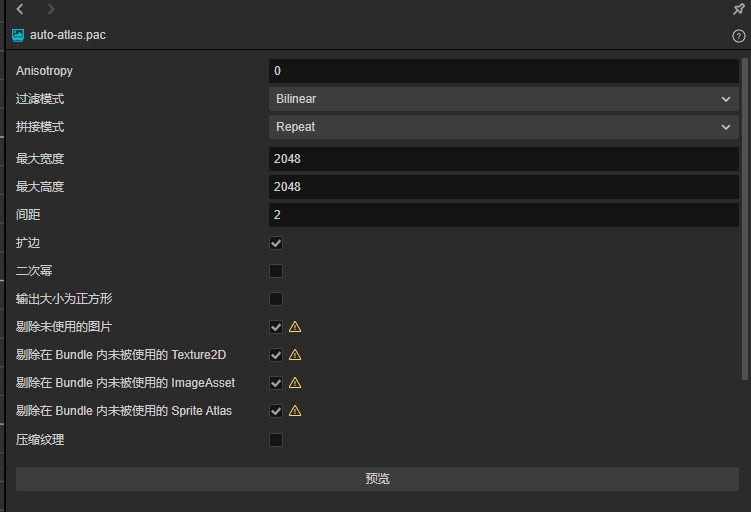This screenshot has width=751, height=512.
Task: Toggle the 扩边 checkbox
Action: point(276,243)
